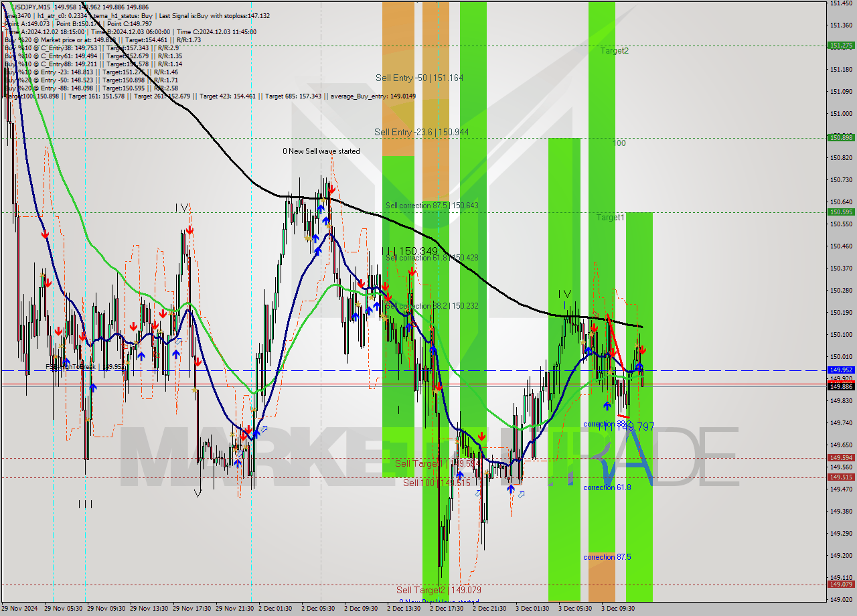This screenshot has height=616, width=857.
Task: Click the red 149.079 price tag
Action: pyautogui.click(x=841, y=584)
